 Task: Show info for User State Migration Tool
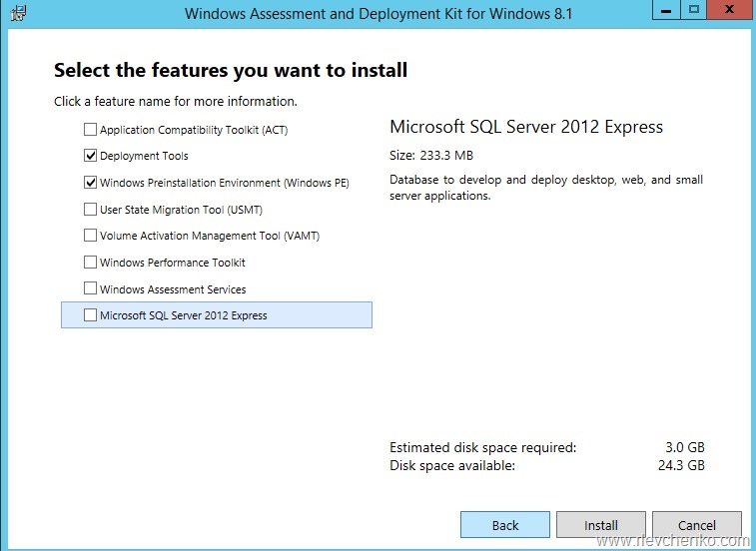[x=181, y=210]
